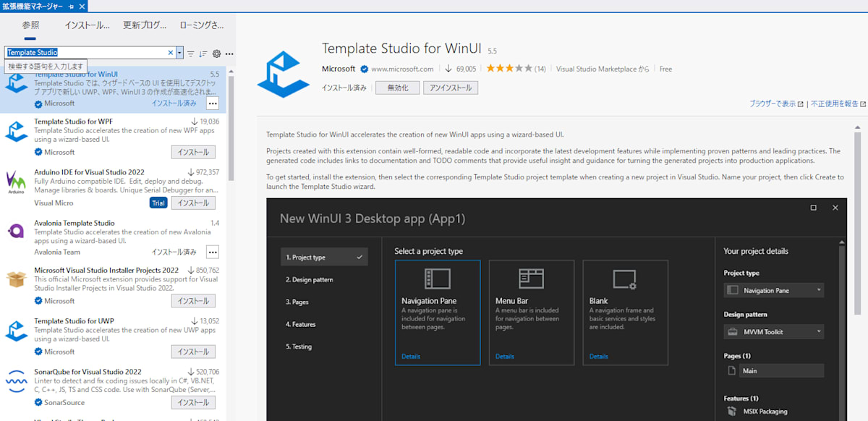
Task: Open the ブラウザーで表示 link
Action: 777,104
